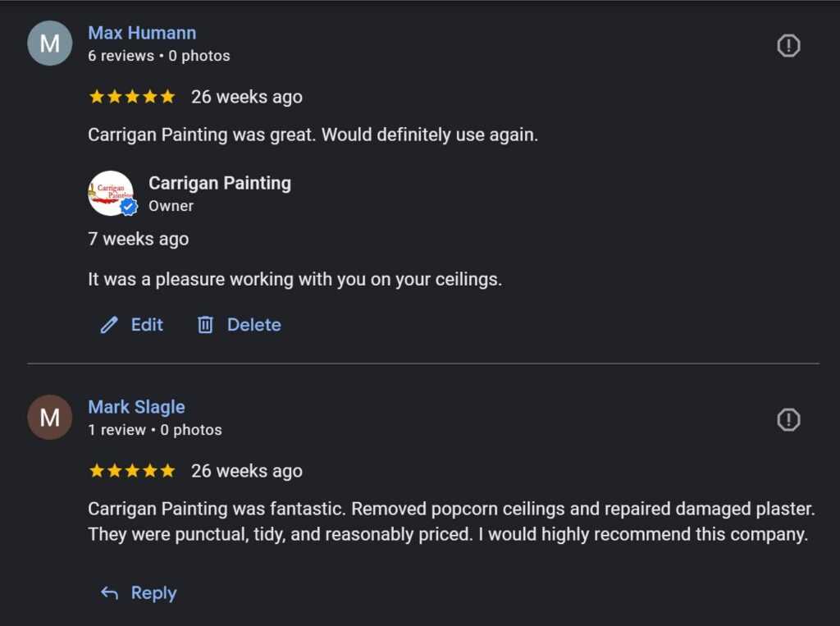The height and width of the screenshot is (626, 840).
Task: Select the Carrigan Painting owner name text
Action: (x=219, y=183)
